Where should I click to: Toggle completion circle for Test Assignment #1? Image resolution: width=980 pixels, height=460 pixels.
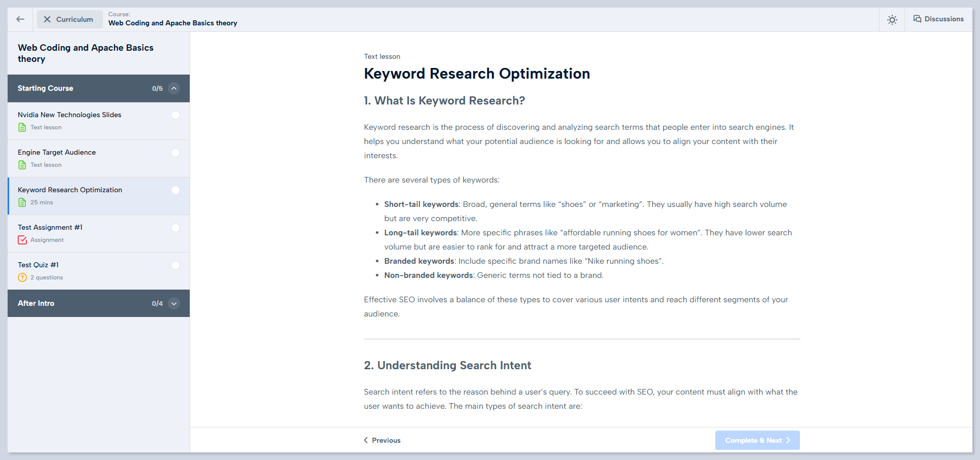click(176, 228)
